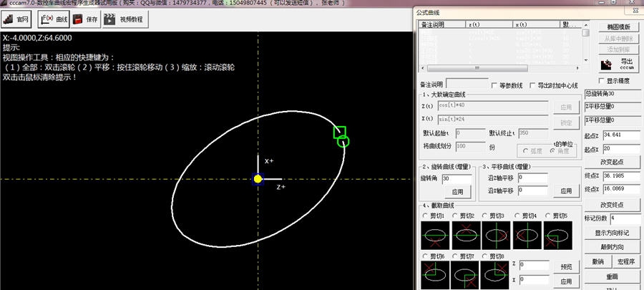Click the formula list horizontal scrollbar thumb

coord(477,68)
